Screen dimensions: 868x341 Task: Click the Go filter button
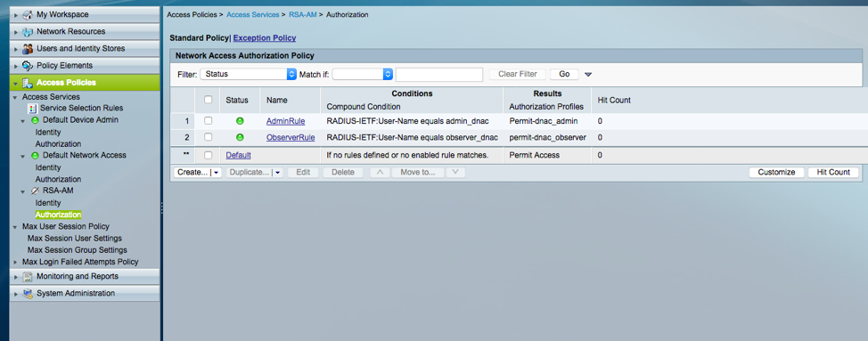(564, 74)
